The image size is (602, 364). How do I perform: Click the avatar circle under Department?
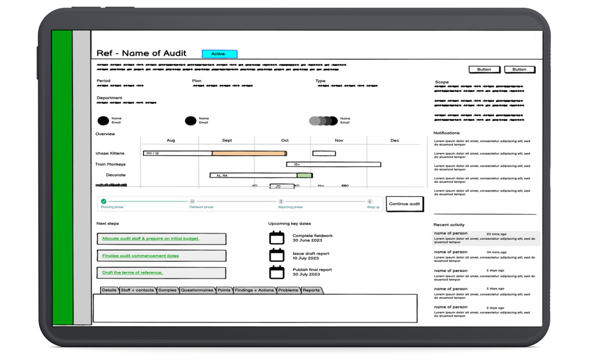103,121
